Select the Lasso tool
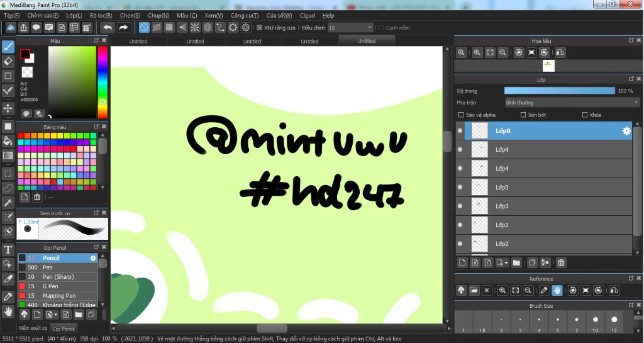The image size is (644, 343). 8,188
